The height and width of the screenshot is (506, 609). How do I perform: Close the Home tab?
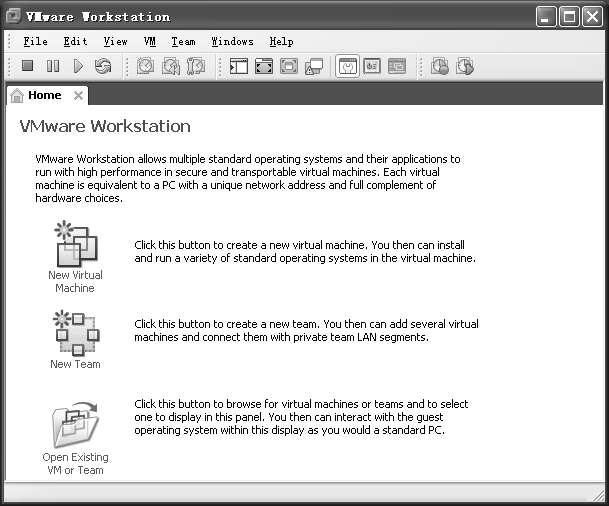[x=79, y=96]
